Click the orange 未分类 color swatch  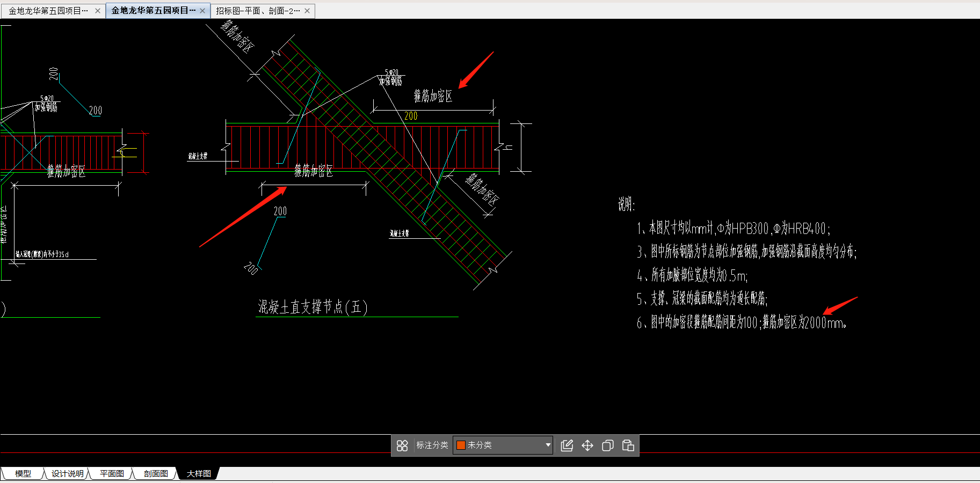(461, 445)
